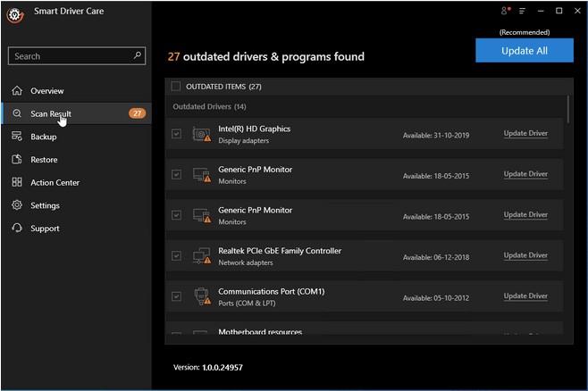This screenshot has width=588, height=391.
Task: Click the Intel(R) HD Graphics device icon
Action: pos(202,134)
